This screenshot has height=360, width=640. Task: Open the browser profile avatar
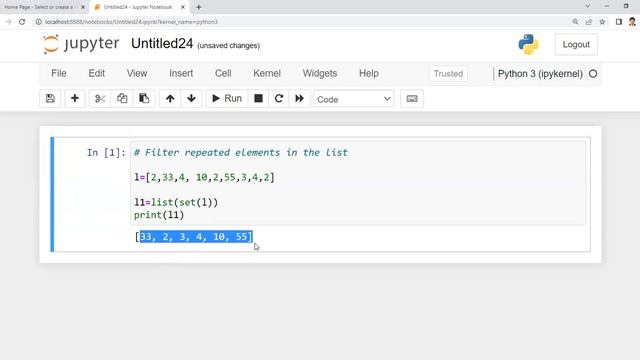632,22
